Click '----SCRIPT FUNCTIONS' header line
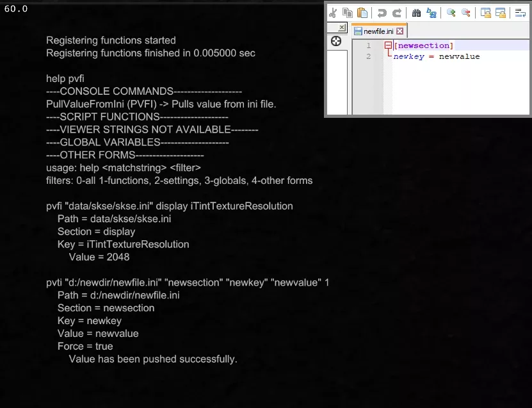 [137, 117]
